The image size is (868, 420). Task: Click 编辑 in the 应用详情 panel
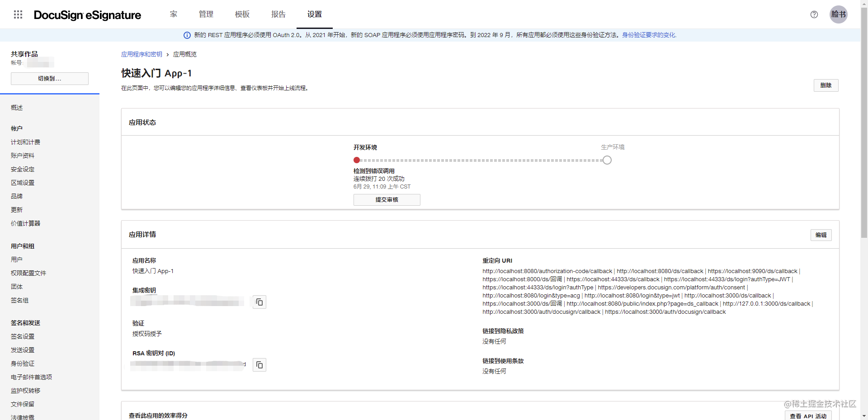pos(821,235)
